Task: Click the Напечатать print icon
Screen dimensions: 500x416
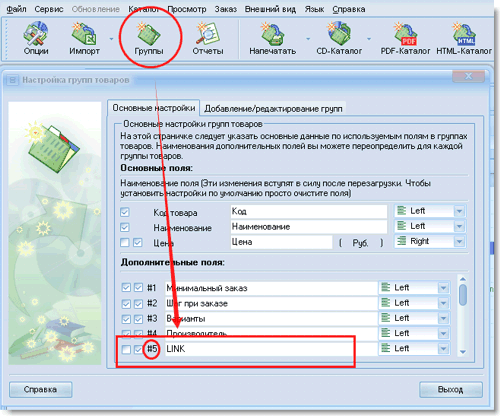Action: tap(273, 38)
